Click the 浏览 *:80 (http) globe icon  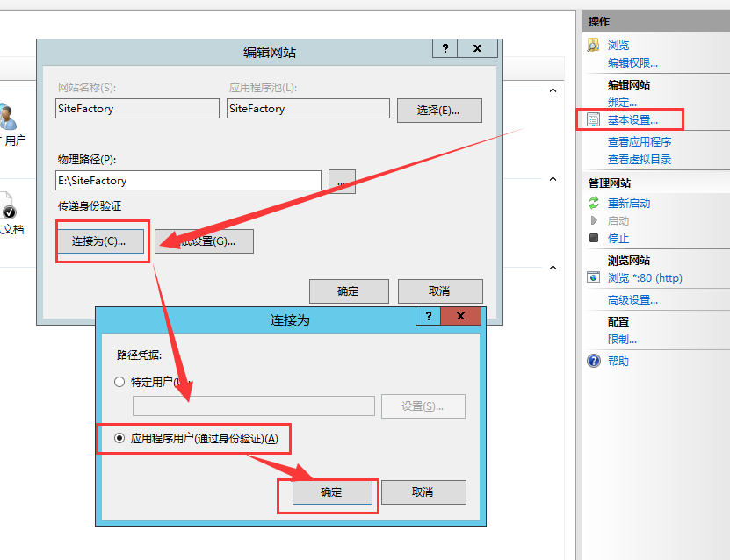tap(594, 277)
